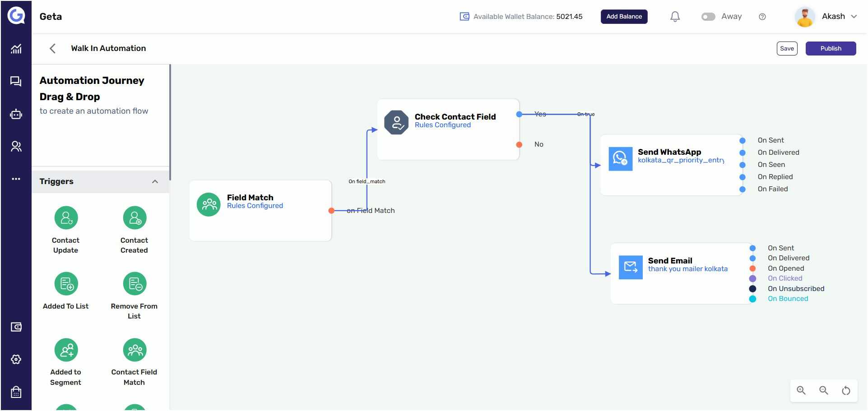868x411 pixels.
Task: Click the Add Balance button
Action: tap(624, 17)
